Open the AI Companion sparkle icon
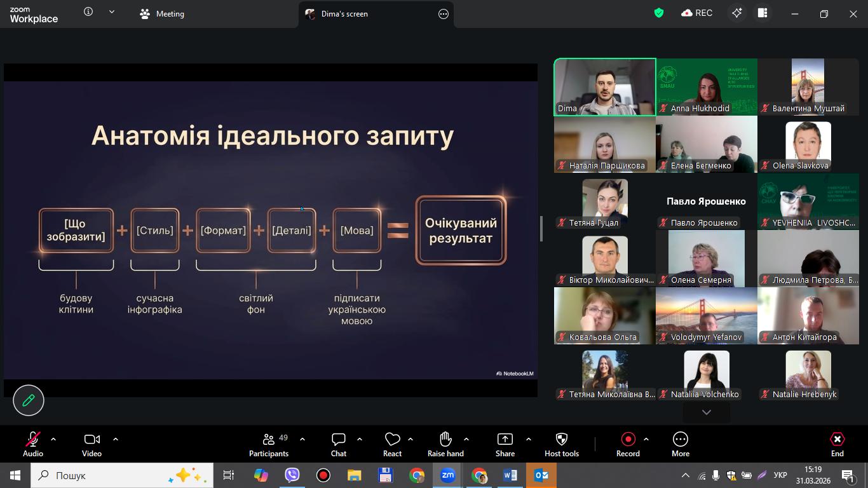The width and height of the screenshot is (868, 488). (x=736, y=13)
